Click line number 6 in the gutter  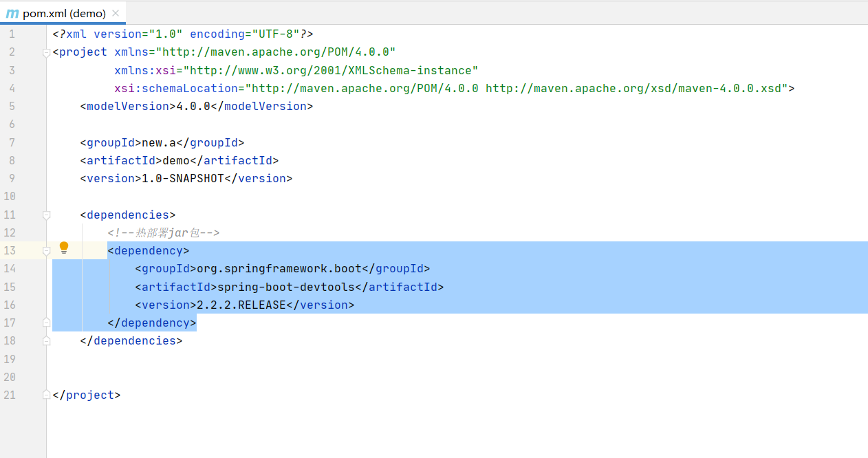[12, 124]
